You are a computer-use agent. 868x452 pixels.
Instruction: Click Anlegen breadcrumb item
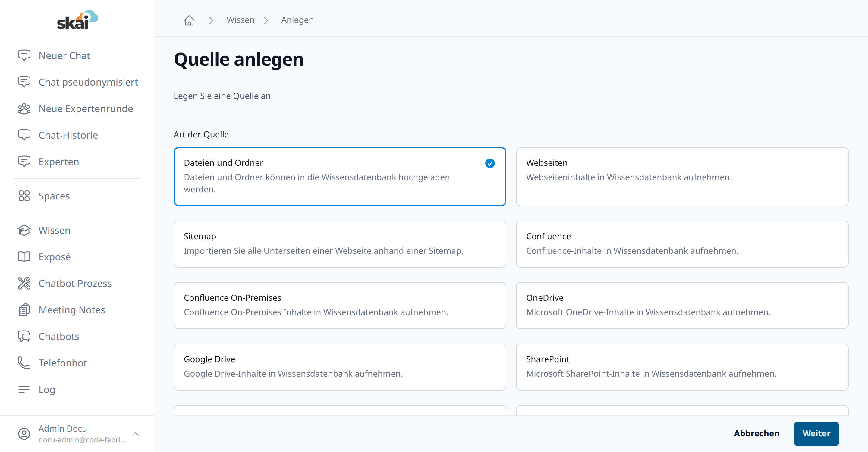[x=297, y=20]
